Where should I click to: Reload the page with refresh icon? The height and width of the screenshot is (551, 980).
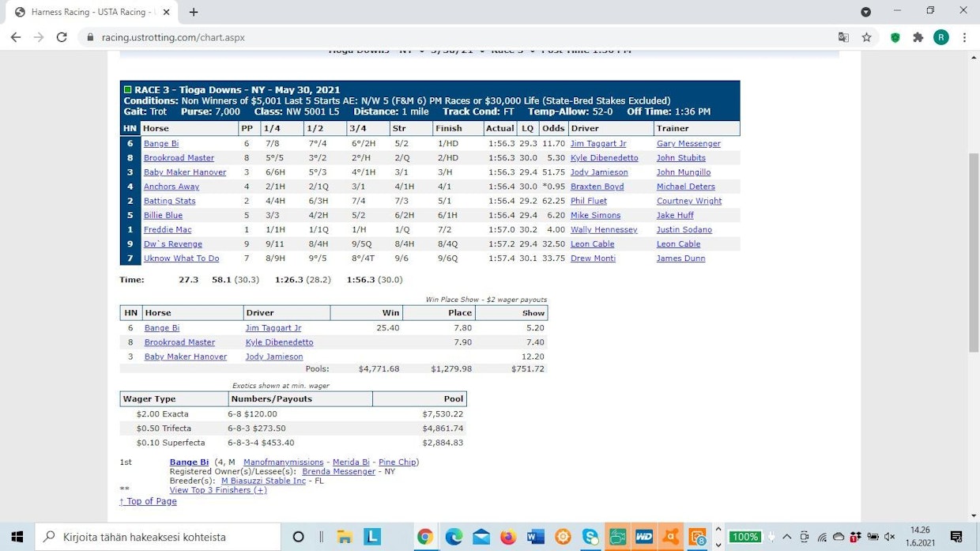[62, 37]
